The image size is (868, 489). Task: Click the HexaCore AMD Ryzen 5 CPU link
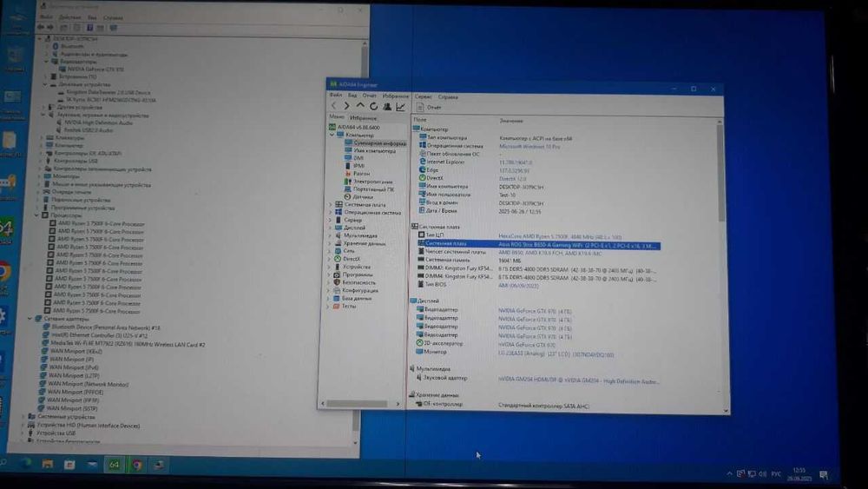tap(559, 236)
